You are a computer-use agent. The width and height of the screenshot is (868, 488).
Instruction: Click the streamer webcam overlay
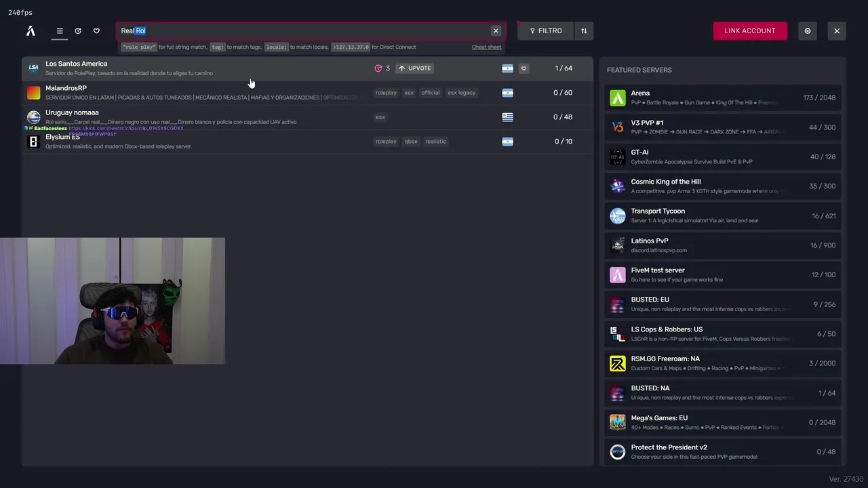[x=113, y=301]
